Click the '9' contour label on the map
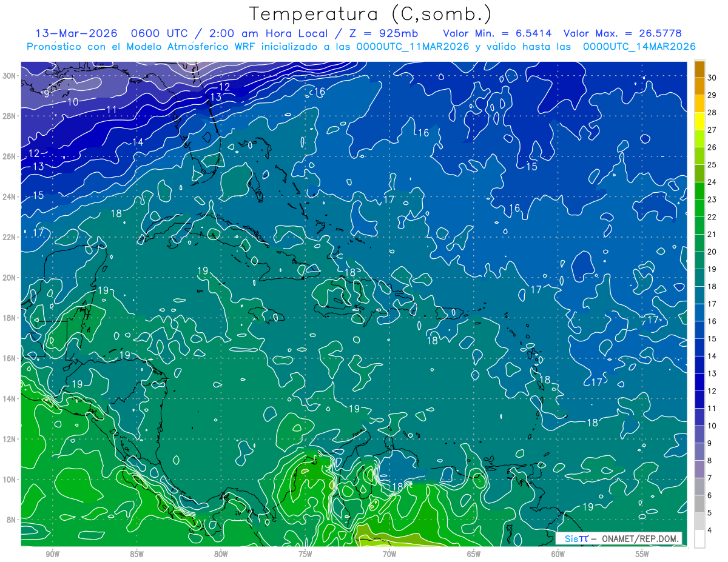The height and width of the screenshot is (562, 728). coord(46,93)
